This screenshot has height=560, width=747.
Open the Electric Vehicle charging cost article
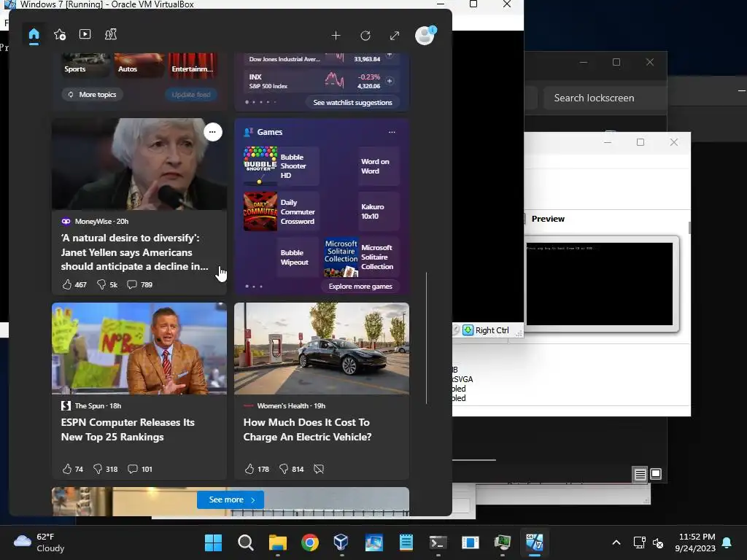click(307, 429)
